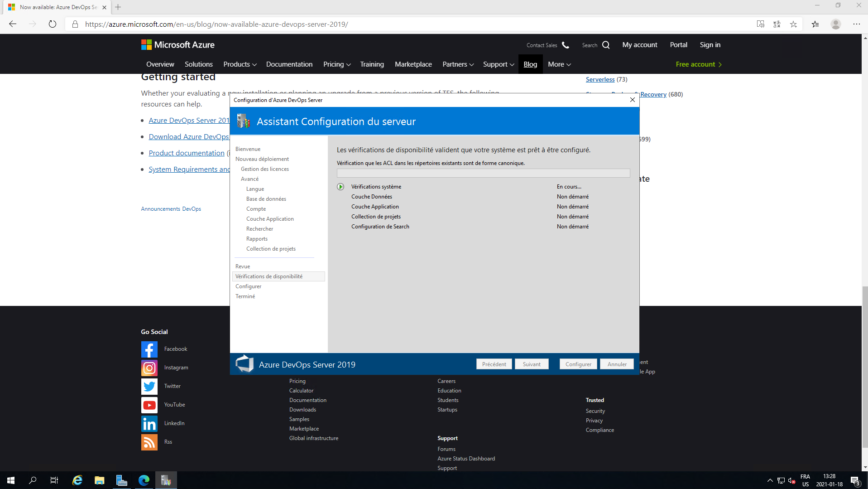Click the browser refresh icon
The height and width of the screenshot is (489, 868).
53,24
